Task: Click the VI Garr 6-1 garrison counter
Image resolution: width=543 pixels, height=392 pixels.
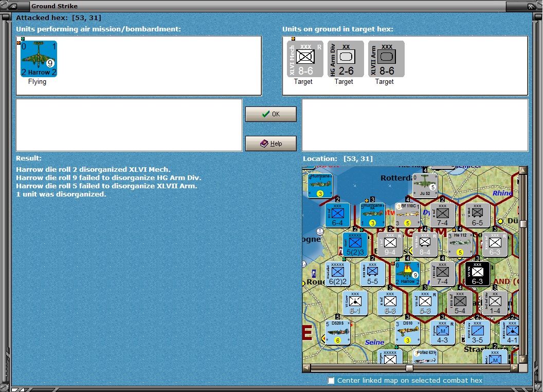Action: pyautogui.click(x=355, y=303)
